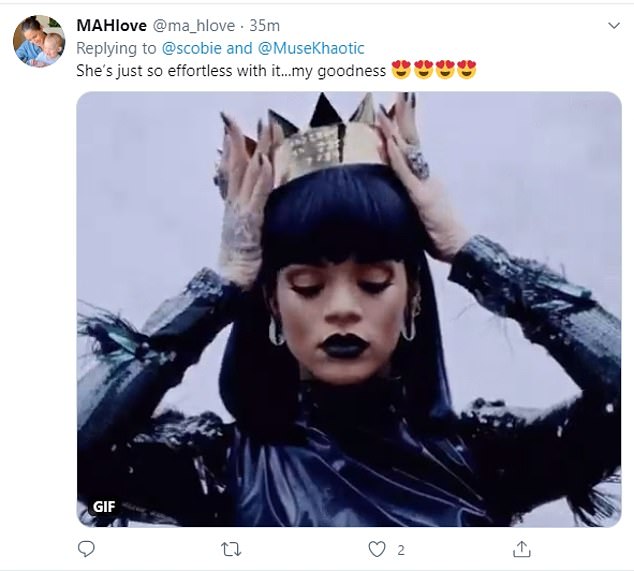Reply to MAHlove's tweet
The width and height of the screenshot is (634, 571).
click(86, 549)
